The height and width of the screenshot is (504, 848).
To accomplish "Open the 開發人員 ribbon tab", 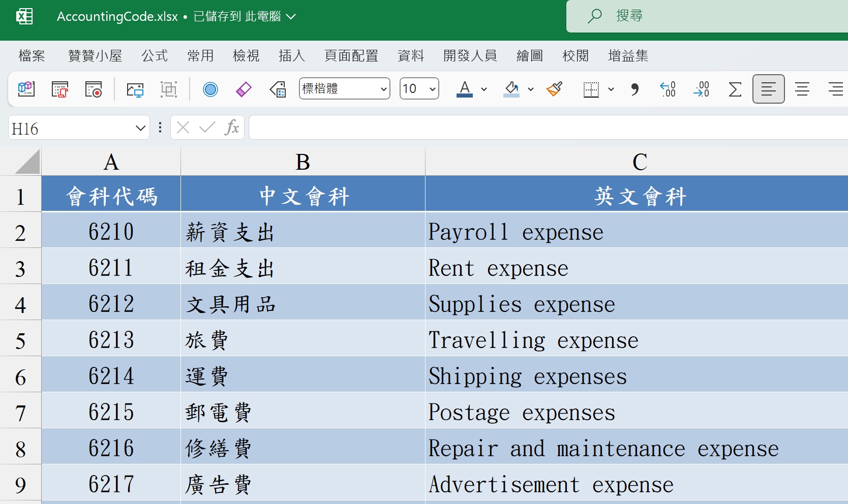I will coord(470,56).
